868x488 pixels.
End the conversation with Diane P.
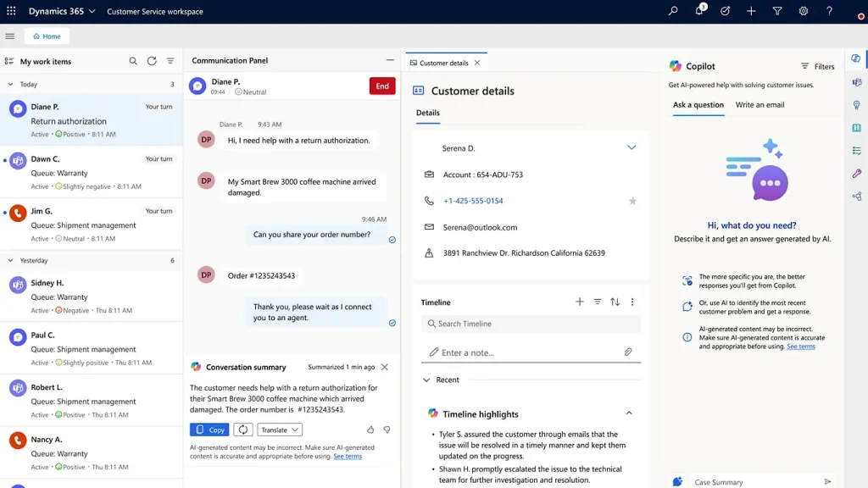click(x=382, y=86)
